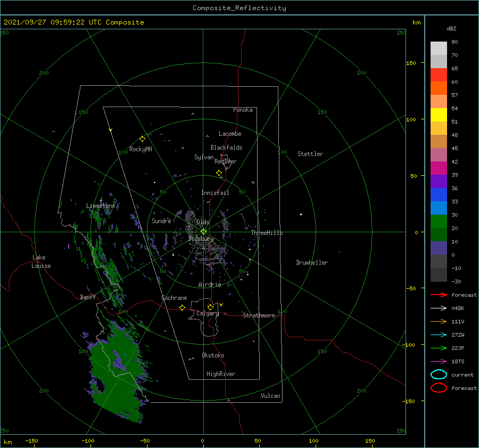The height and width of the screenshot is (448, 479).
Task: Pick the light gray 80-70 dBZ swatch
Action: [439, 48]
